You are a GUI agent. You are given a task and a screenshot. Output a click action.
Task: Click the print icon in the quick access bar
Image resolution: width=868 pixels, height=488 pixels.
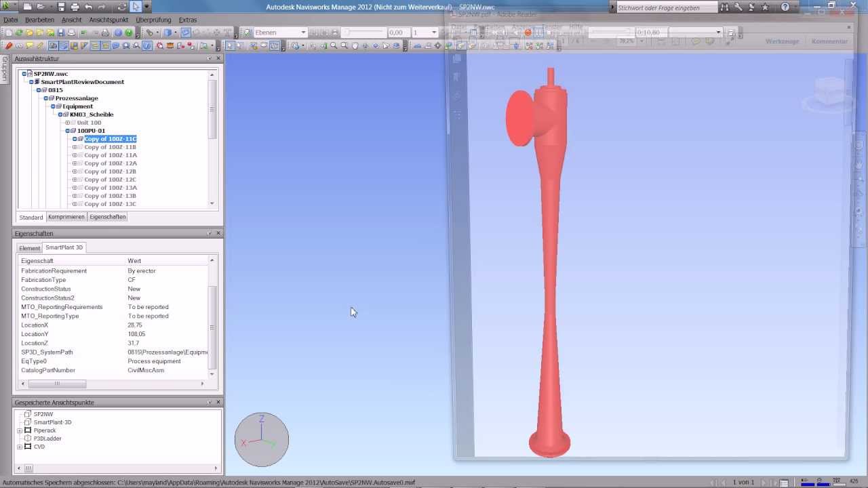coord(75,7)
